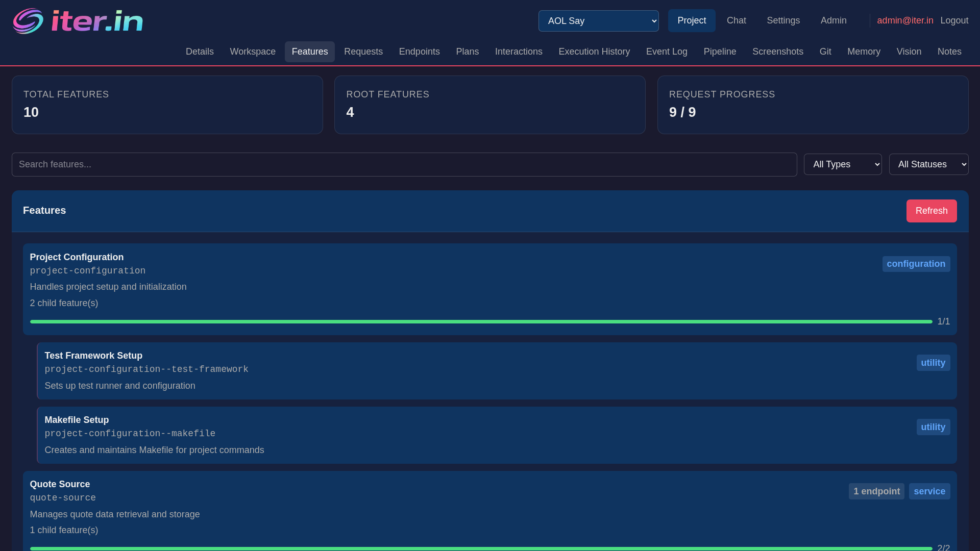Image resolution: width=980 pixels, height=551 pixels.
Task: Open the Chat menu item
Action: pos(736,20)
